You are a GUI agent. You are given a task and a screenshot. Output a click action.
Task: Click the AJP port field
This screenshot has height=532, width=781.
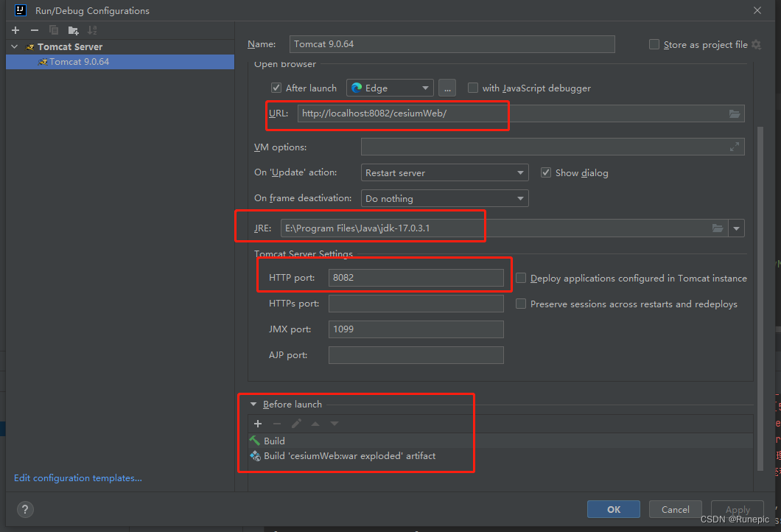(416, 355)
